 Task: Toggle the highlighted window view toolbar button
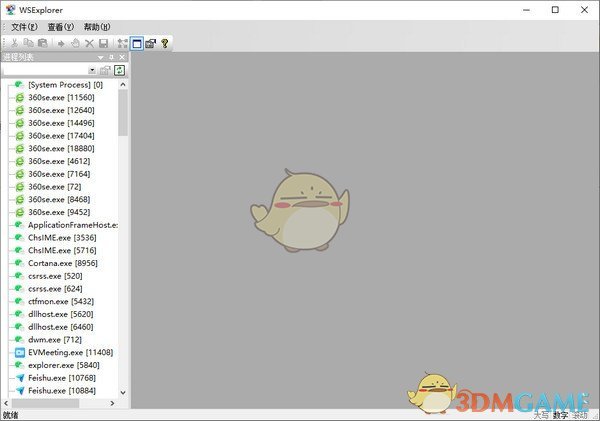pyautogui.click(x=137, y=43)
